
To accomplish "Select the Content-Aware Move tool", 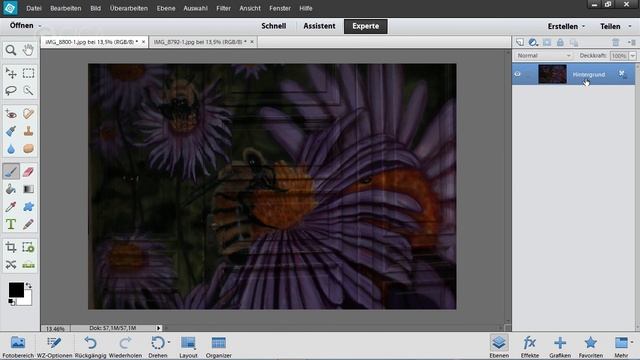I will [11, 265].
